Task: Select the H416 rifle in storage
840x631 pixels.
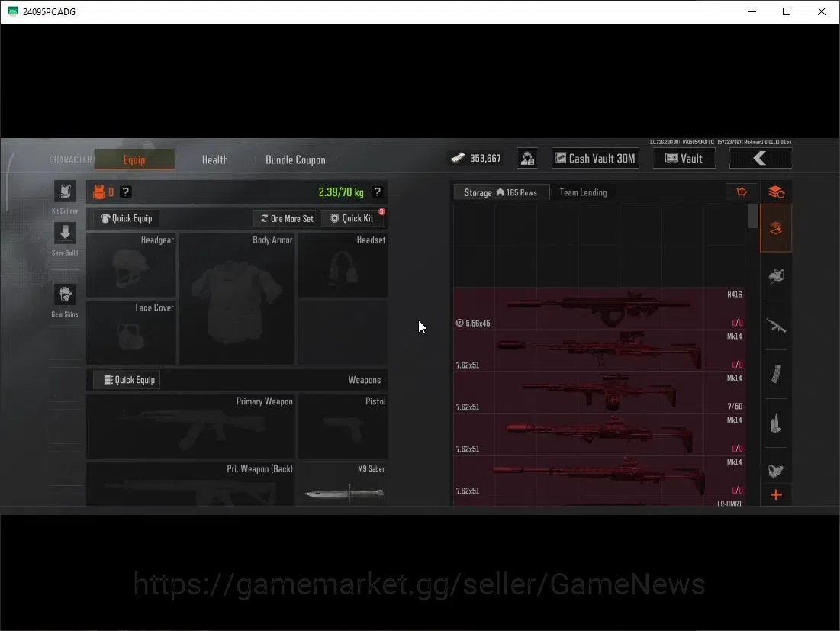Action: click(599, 308)
